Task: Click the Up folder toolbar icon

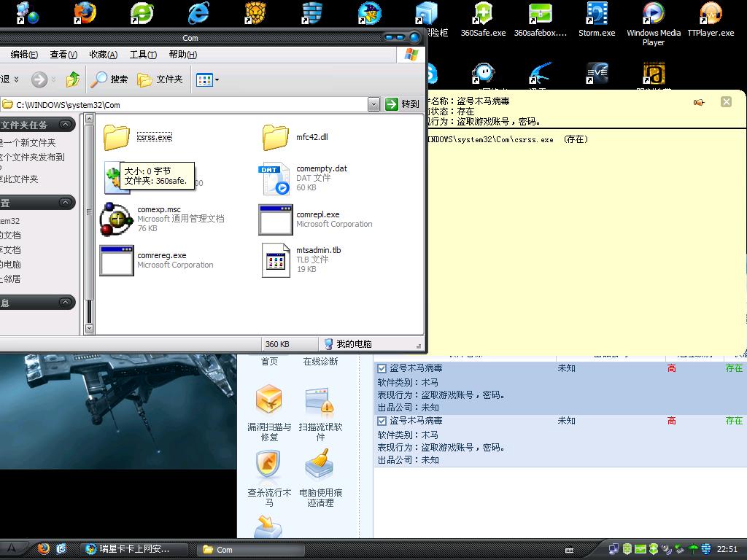Action: [x=72, y=79]
